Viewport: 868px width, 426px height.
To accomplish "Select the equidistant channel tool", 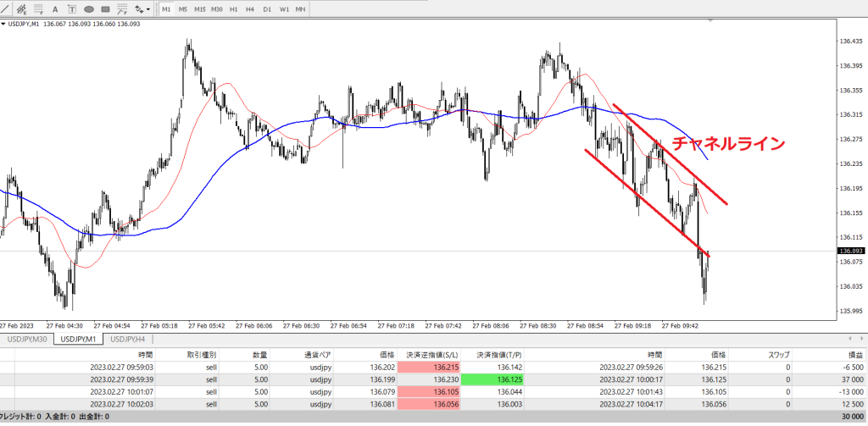I will pyautogui.click(x=21, y=9).
